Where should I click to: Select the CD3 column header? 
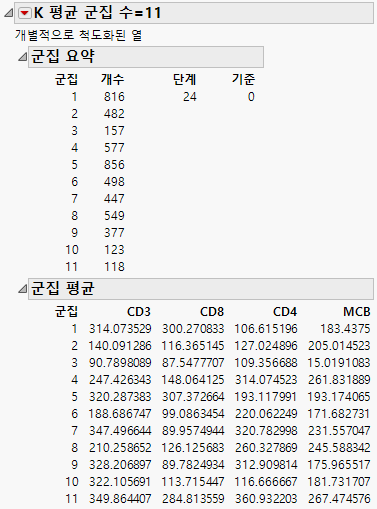coord(139,312)
